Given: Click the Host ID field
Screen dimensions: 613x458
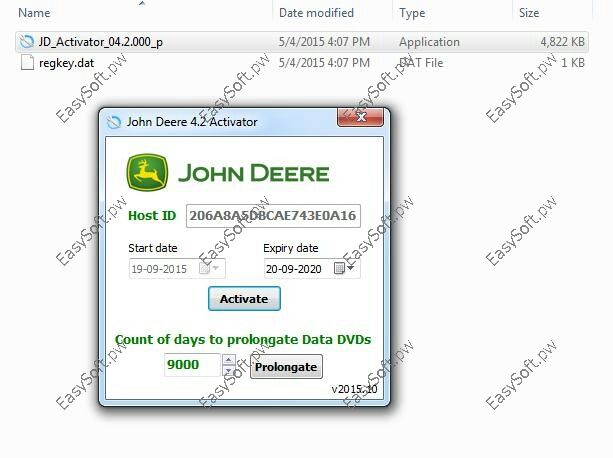Looking at the screenshot, I should 273,215.
